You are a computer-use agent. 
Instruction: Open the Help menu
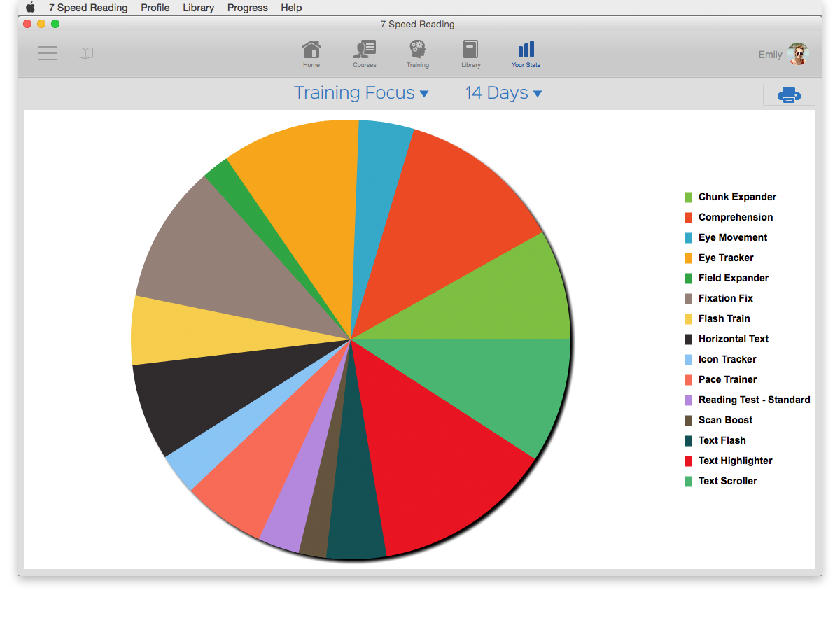[x=291, y=8]
